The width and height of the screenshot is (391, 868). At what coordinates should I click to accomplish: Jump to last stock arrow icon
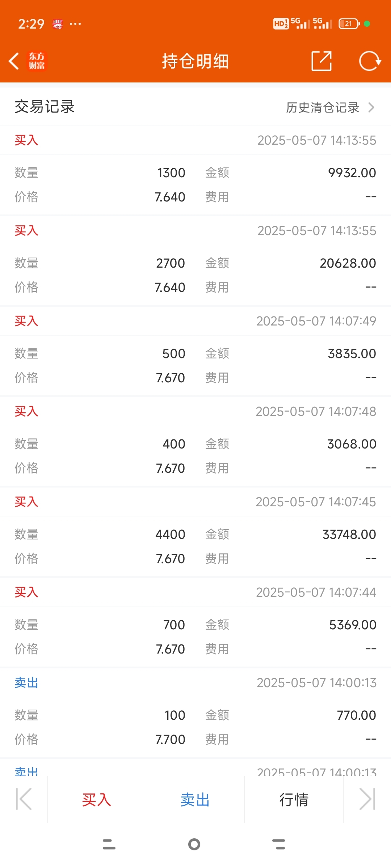[x=367, y=799]
